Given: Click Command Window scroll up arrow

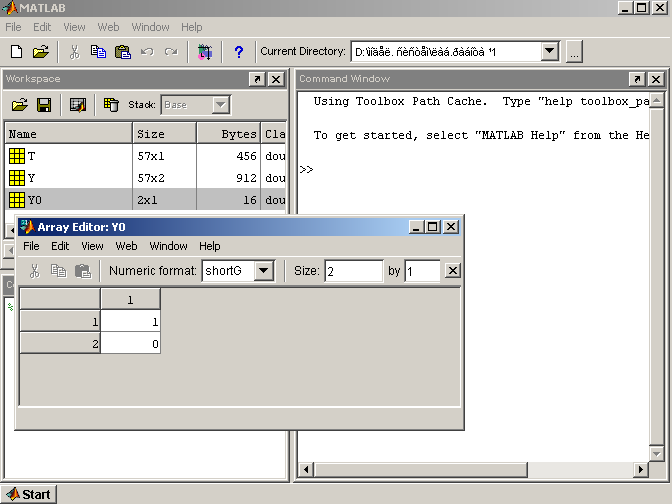Looking at the screenshot, I should tap(657, 101).
